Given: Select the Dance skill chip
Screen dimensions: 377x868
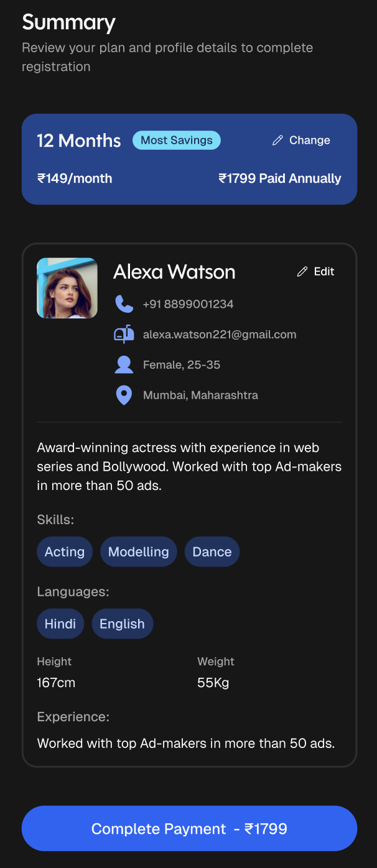Looking at the screenshot, I should [x=212, y=552].
